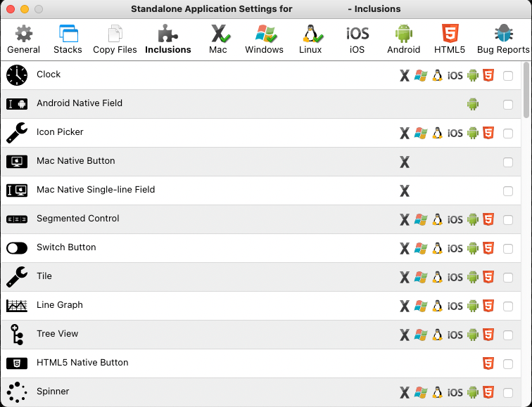Screen dimensions: 532x407
Task: Enable the Clock inclusion checkbox
Action: coord(508,76)
